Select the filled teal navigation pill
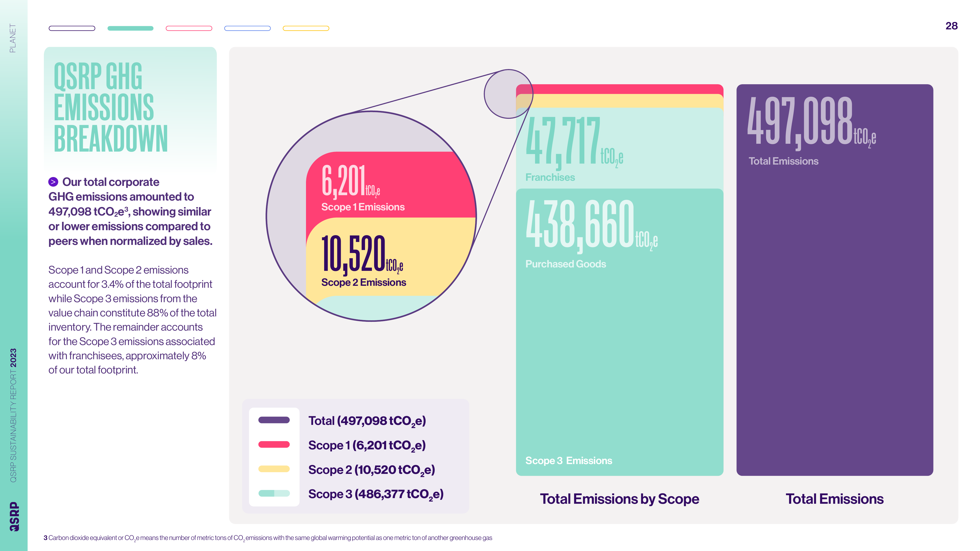The width and height of the screenshot is (980, 551). pos(131,28)
